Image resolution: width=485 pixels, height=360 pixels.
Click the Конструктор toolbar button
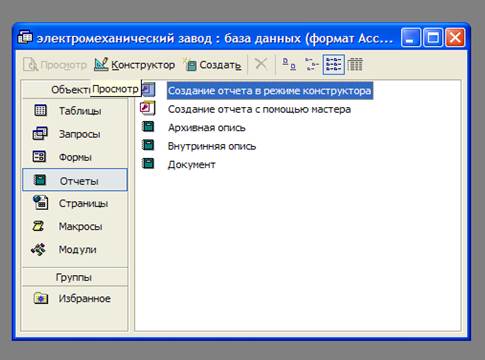[134, 65]
